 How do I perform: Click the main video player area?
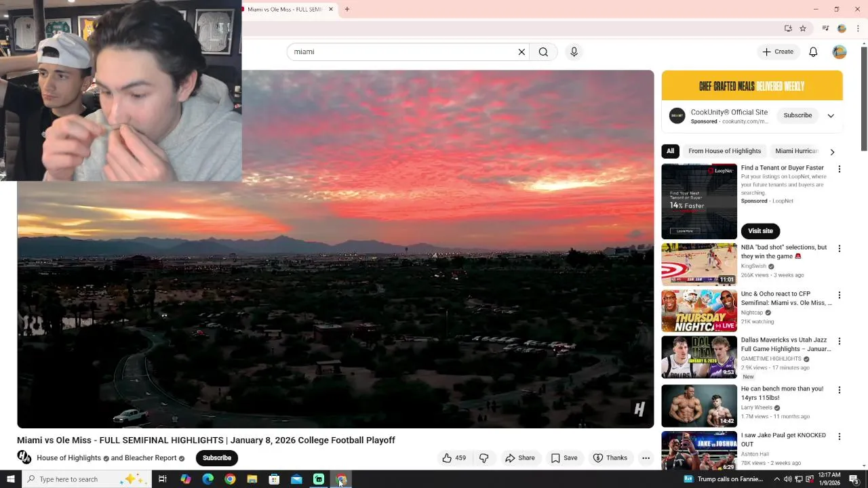point(336,249)
